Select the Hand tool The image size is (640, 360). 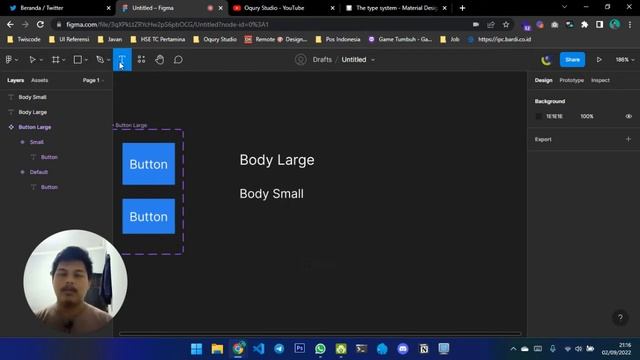click(160, 60)
